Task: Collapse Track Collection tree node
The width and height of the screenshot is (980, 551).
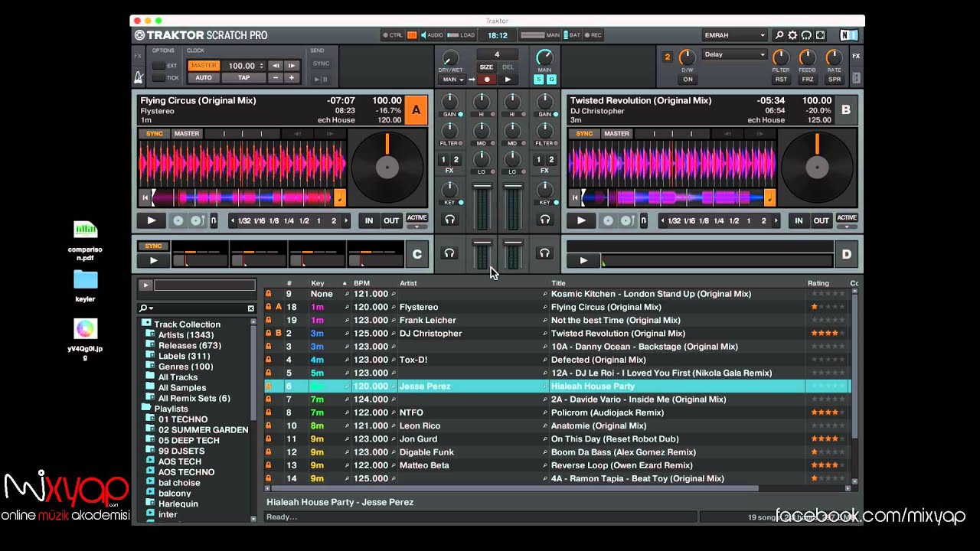Action: click(146, 324)
